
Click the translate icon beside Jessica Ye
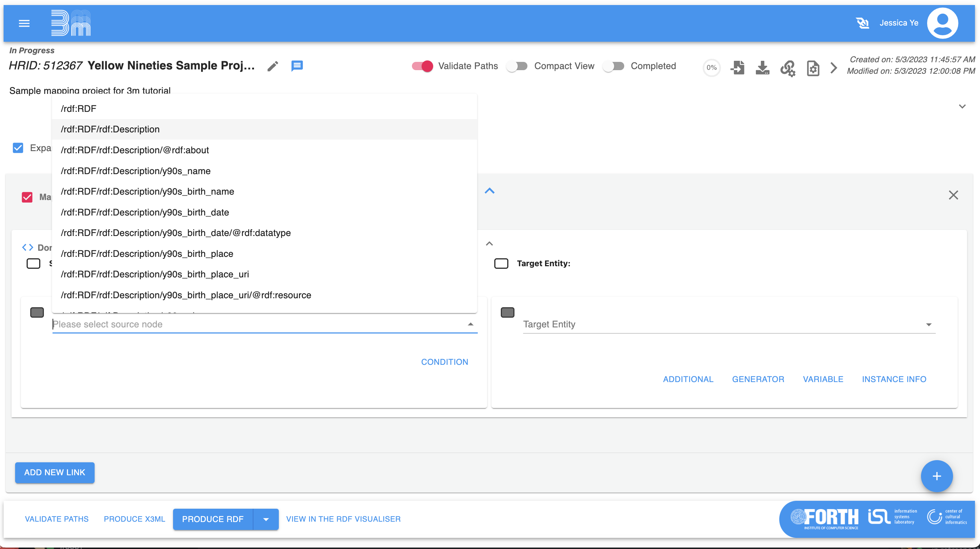tap(862, 23)
